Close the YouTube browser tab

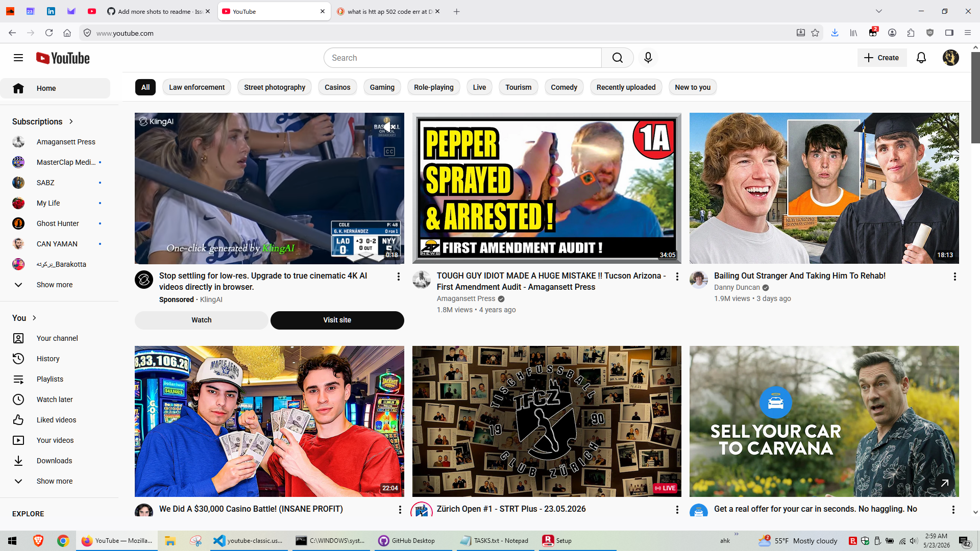point(323,11)
